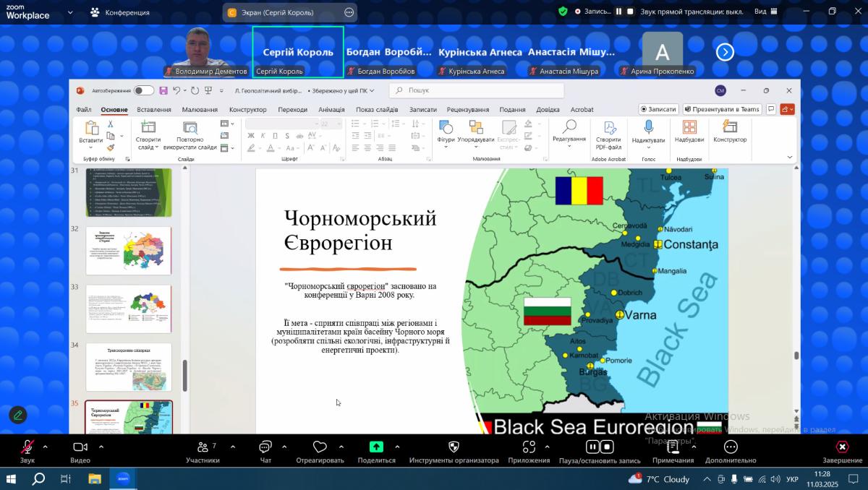Open the Чат chat panel

[x=265, y=447]
